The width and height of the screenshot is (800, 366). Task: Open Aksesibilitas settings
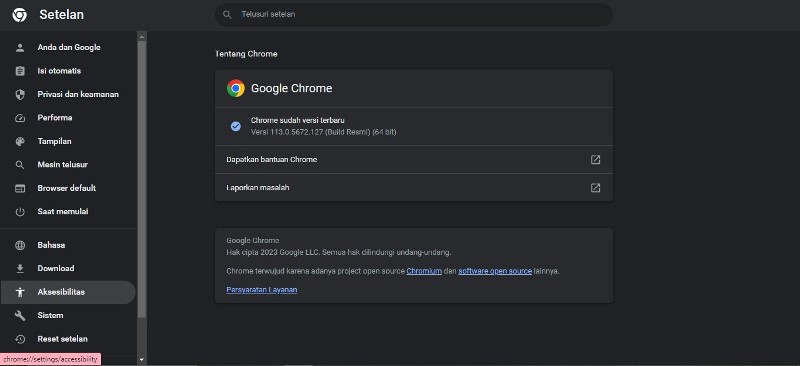[68, 292]
